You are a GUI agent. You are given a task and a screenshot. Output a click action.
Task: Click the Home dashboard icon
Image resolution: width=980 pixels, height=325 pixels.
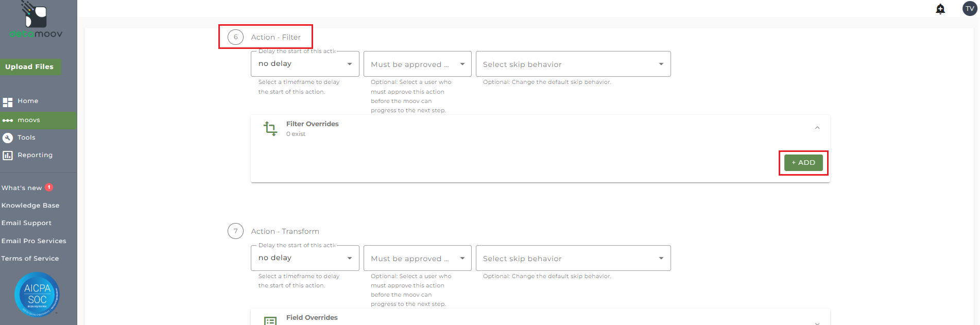click(x=8, y=102)
